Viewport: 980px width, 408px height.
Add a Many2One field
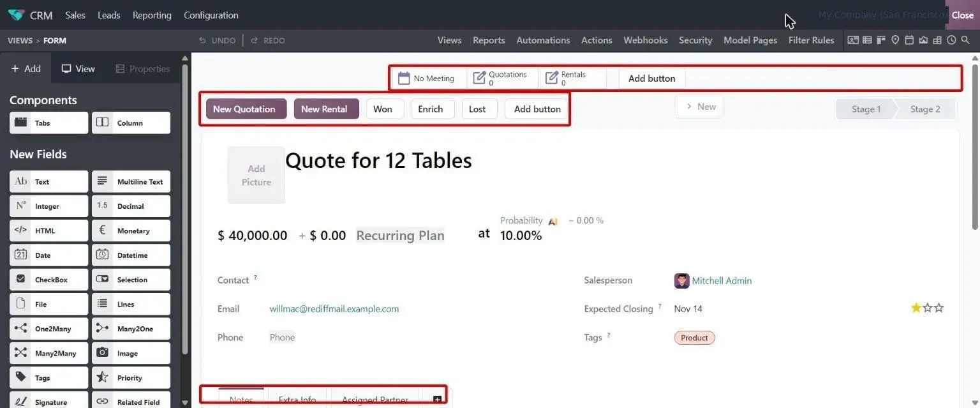pyautogui.click(x=131, y=329)
